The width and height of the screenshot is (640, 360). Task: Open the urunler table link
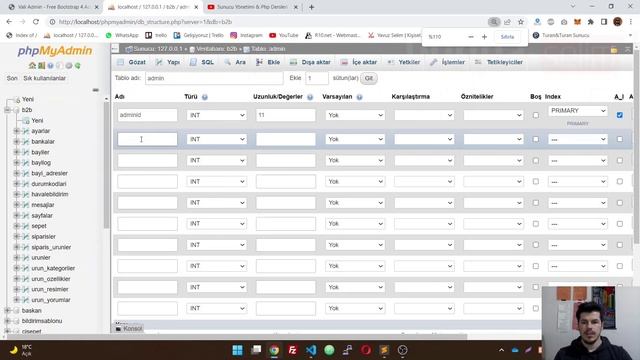click(41, 258)
